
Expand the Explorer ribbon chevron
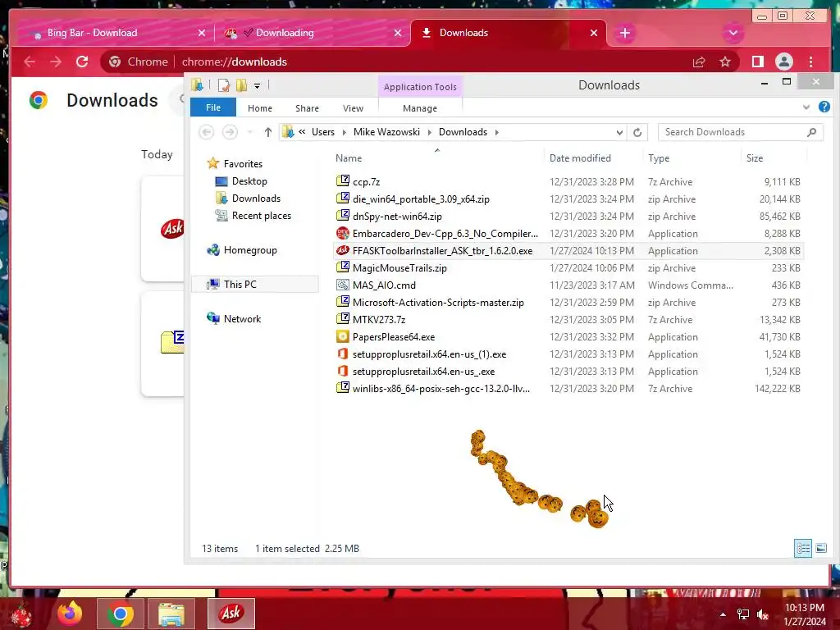point(806,107)
